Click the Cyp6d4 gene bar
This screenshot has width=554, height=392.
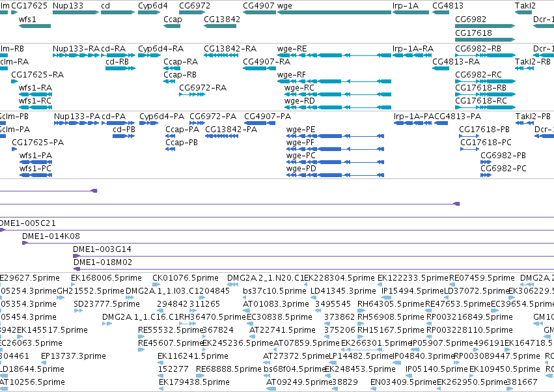point(149,12)
